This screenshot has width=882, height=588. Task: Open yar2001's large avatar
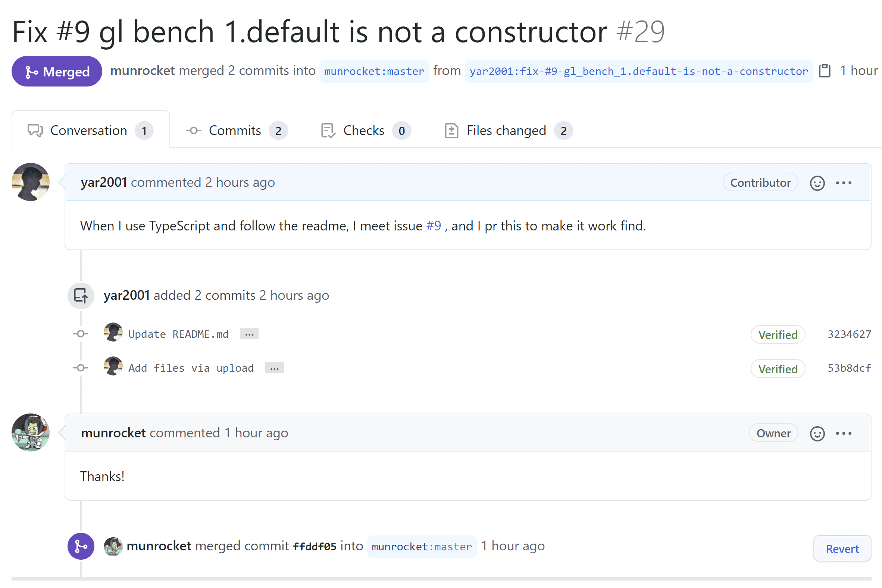[x=31, y=182]
